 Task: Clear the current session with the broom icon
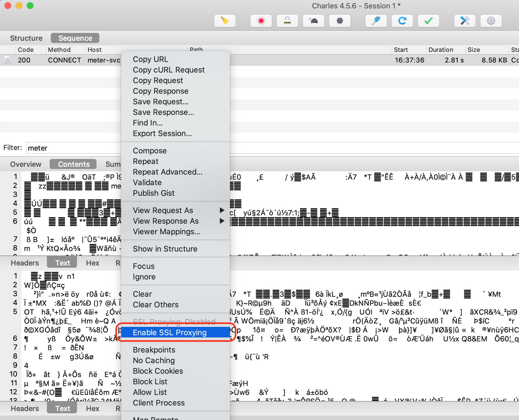click(x=225, y=21)
